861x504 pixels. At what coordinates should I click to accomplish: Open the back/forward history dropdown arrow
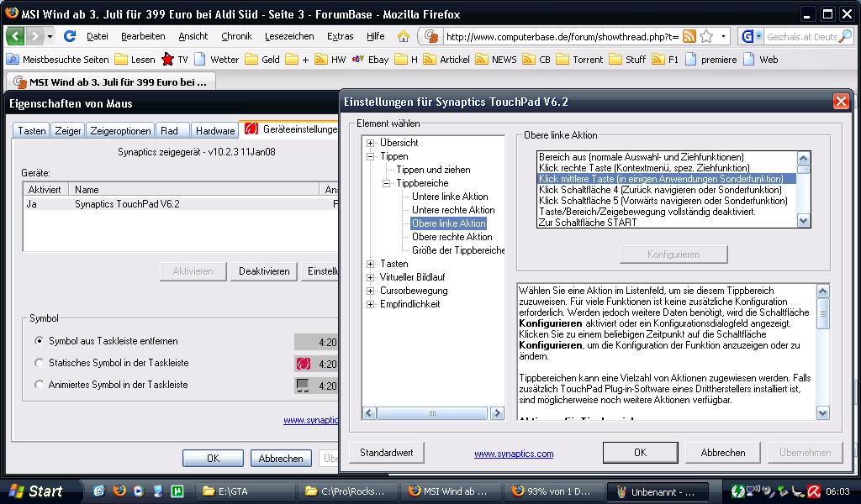pos(50,36)
